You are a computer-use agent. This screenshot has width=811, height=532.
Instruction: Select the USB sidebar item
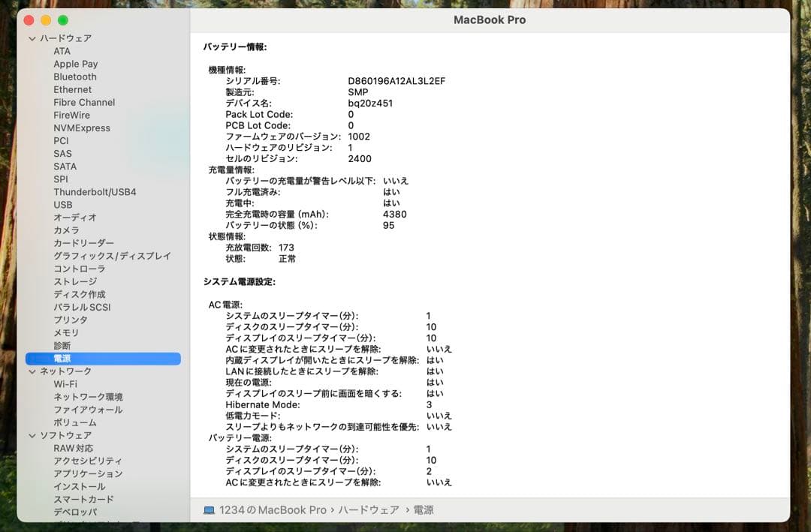(x=63, y=205)
